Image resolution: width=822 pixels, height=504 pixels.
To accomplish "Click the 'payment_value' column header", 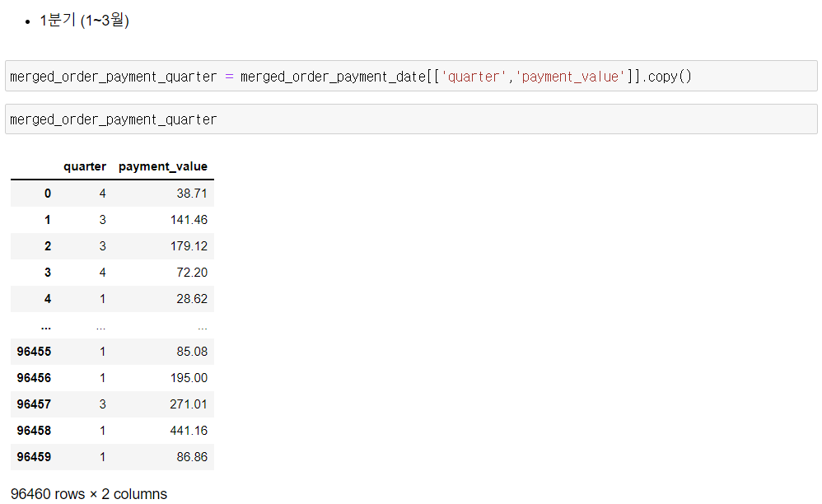I will (163, 166).
